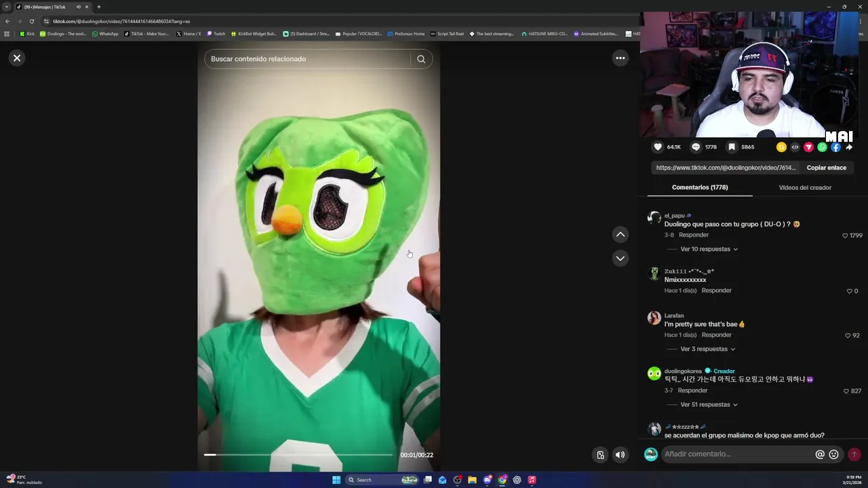Click the browser back arrow
Viewport: 868px width, 488px height.
tap(7, 21)
